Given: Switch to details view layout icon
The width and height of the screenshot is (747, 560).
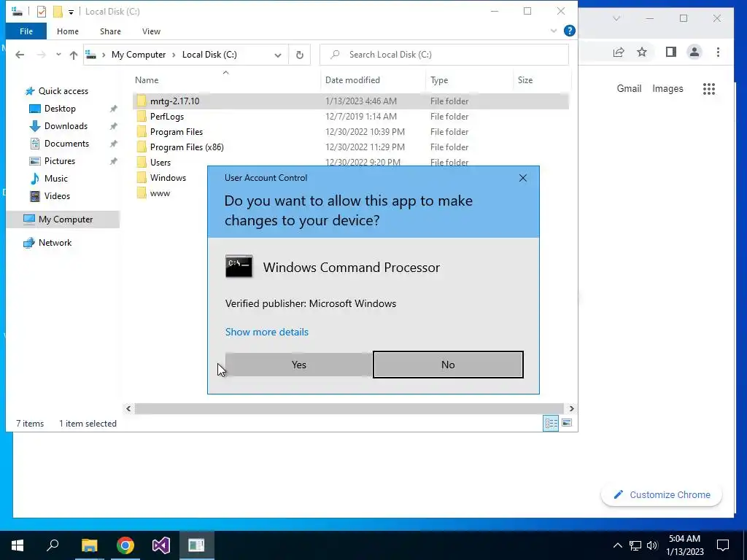Looking at the screenshot, I should coord(551,423).
